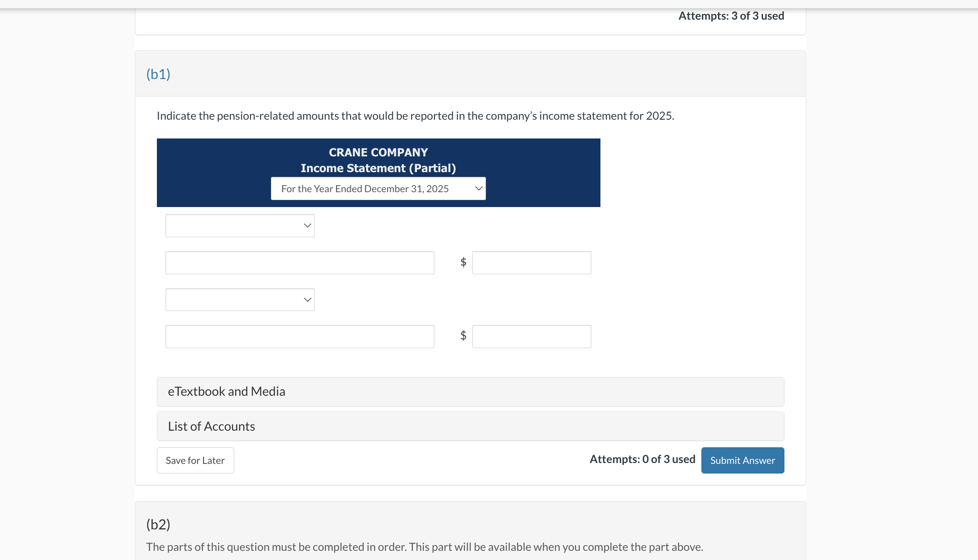Click the CRANE COMPANY table heading
This screenshot has width=978, height=560.
pos(378,152)
